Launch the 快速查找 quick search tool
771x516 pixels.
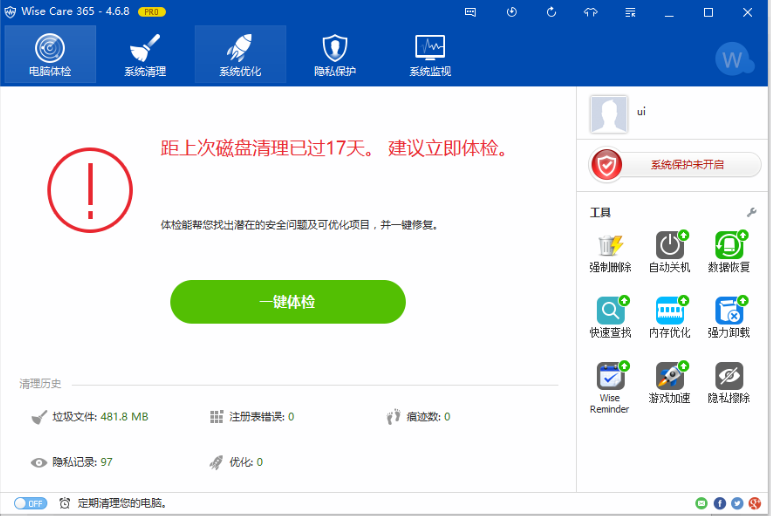(x=610, y=318)
